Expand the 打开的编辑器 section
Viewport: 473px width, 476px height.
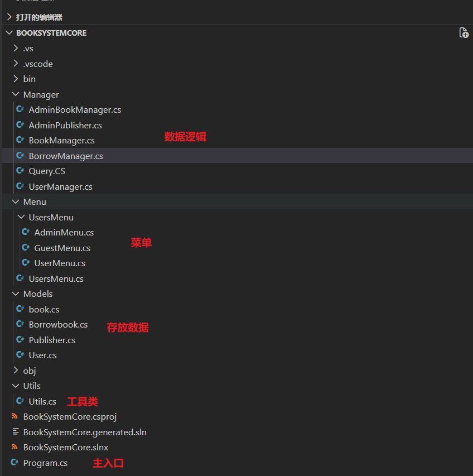[9, 17]
